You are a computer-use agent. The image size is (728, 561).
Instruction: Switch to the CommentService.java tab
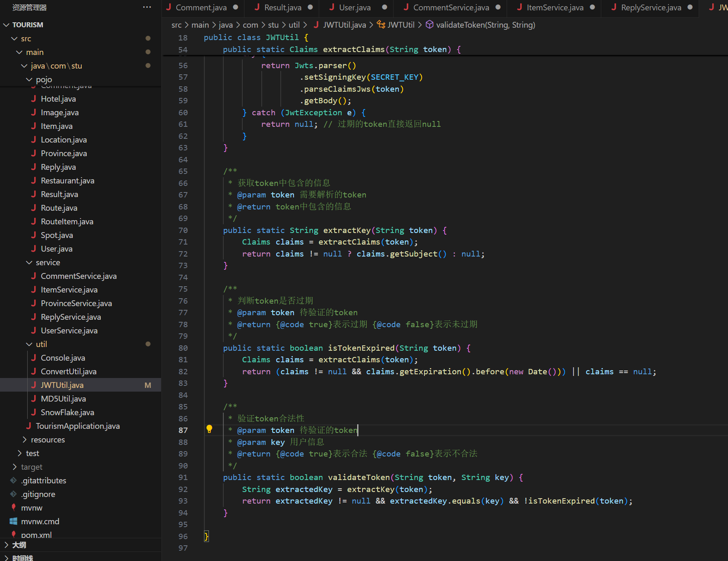[x=451, y=7]
